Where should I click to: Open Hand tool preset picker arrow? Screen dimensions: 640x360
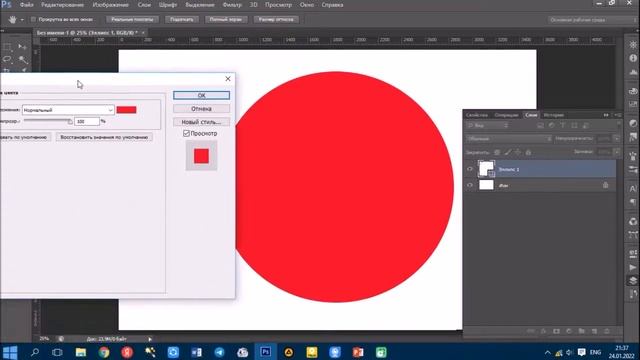[22, 19]
